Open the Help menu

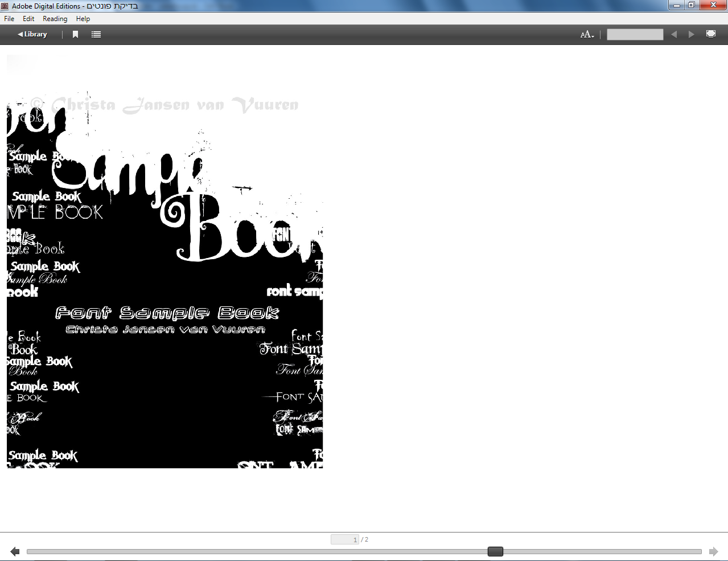(83, 19)
